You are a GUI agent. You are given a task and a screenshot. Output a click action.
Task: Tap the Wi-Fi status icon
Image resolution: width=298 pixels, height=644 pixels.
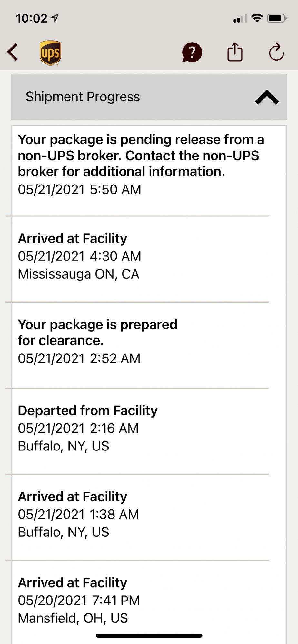click(257, 18)
